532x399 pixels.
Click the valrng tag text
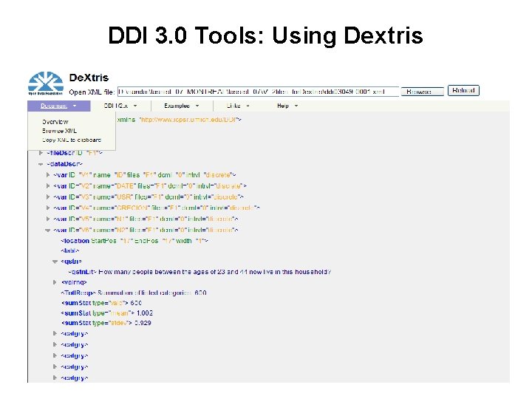tap(75, 282)
